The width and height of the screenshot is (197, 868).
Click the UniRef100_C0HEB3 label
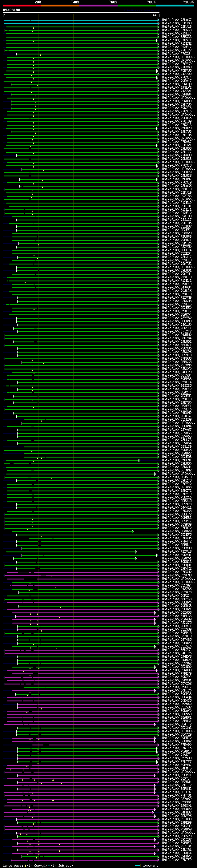(177, 518)
